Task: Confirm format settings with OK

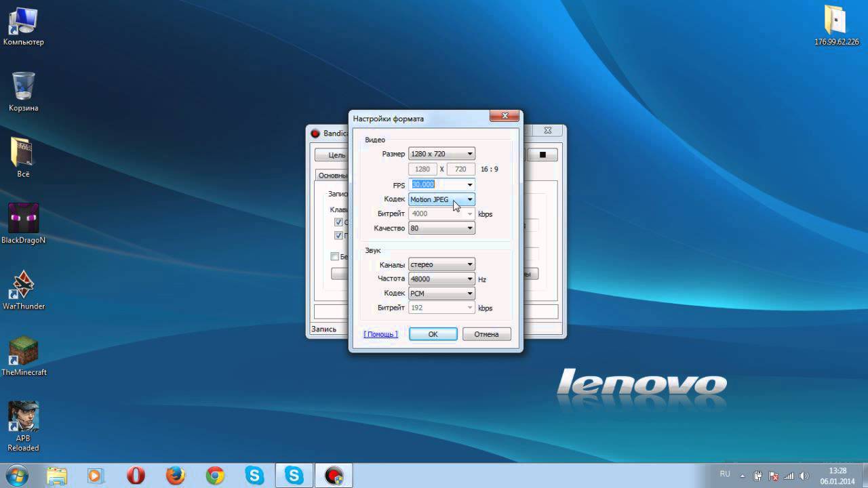Action: point(433,334)
